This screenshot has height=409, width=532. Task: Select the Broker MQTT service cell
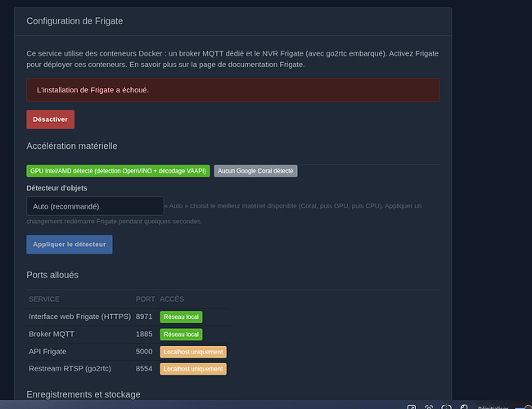pos(79,335)
